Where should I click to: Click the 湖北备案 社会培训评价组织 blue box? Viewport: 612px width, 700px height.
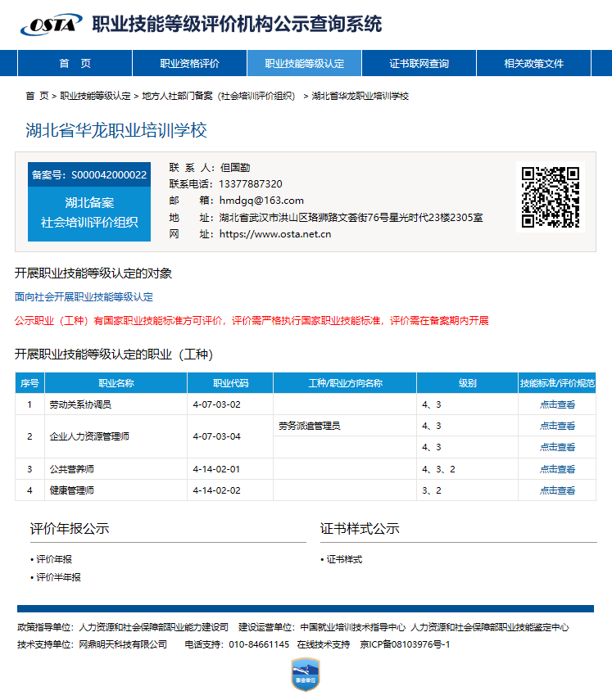click(x=89, y=214)
